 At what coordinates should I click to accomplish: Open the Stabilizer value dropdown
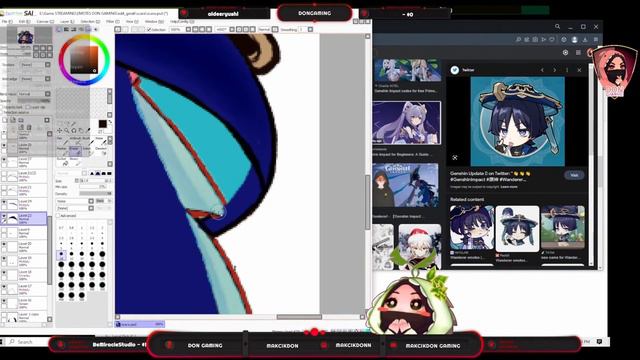tap(310, 29)
